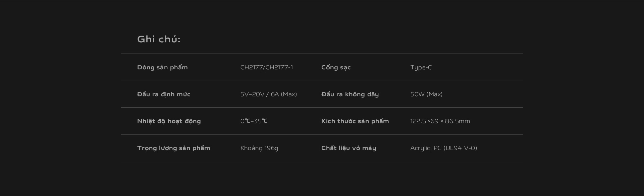Select the "Kích thước sản phẩm" label
The image size is (644, 196).
[355, 121]
